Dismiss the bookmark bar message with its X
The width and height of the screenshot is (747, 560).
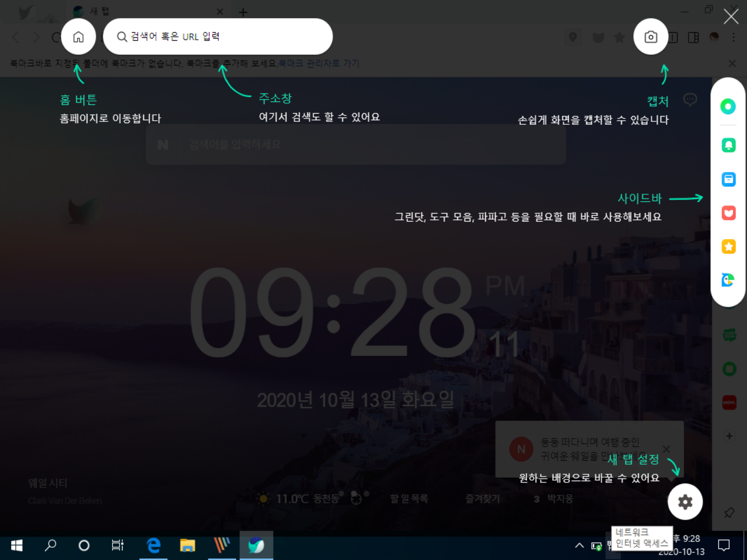tap(732, 63)
